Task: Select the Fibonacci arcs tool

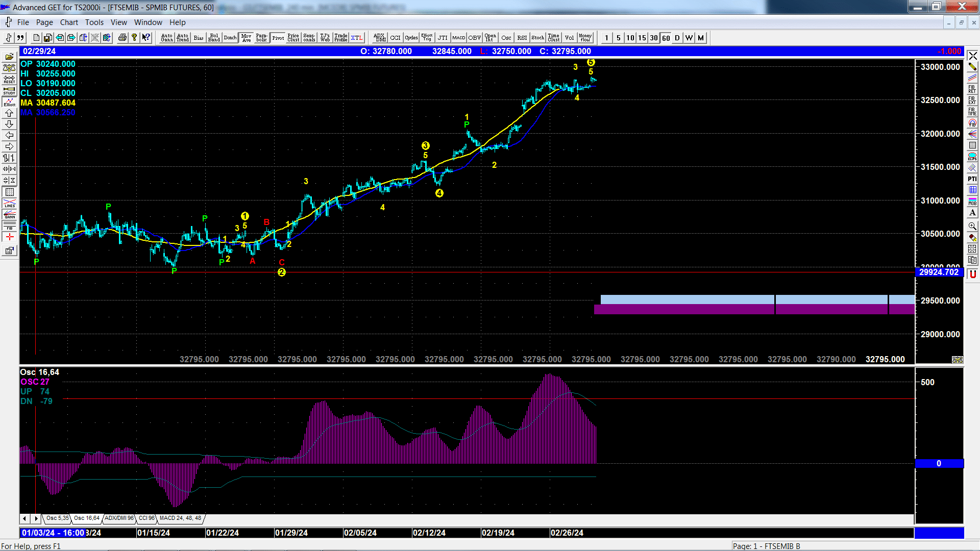Action: (x=972, y=123)
